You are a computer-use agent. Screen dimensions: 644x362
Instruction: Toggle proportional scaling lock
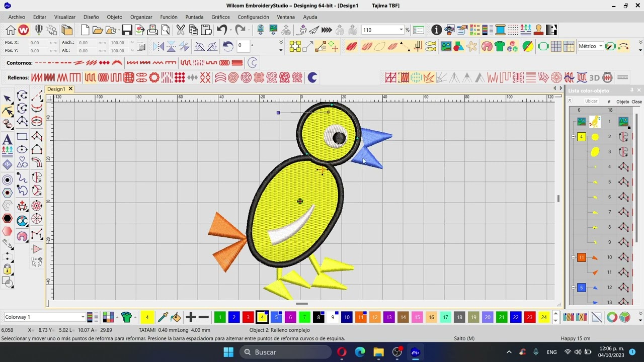141,47
